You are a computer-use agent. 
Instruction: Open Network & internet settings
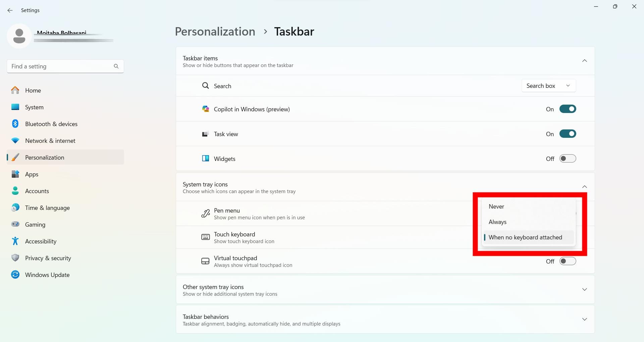coord(50,141)
